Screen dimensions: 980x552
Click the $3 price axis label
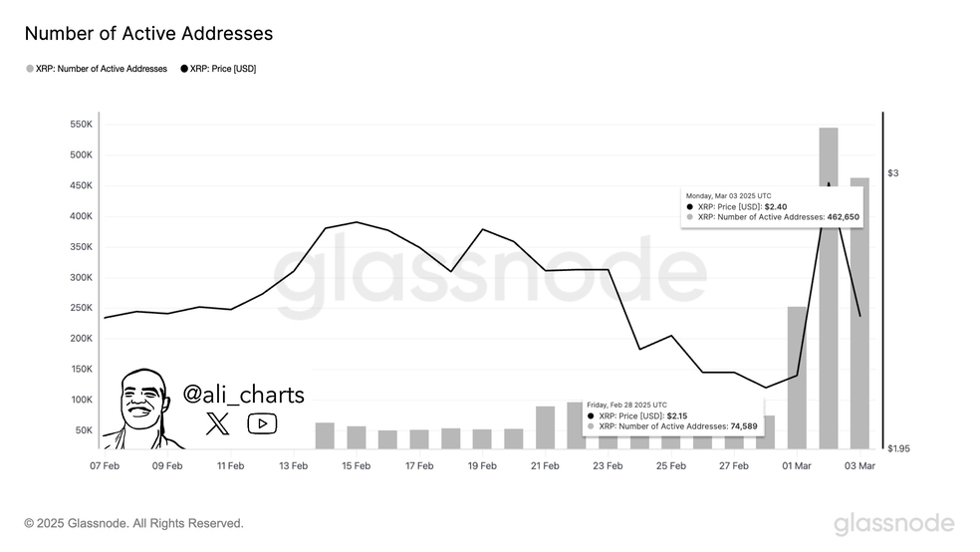tap(893, 173)
